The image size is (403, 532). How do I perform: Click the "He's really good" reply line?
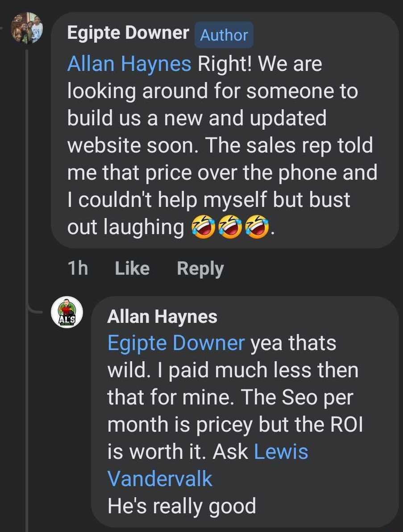click(x=182, y=506)
